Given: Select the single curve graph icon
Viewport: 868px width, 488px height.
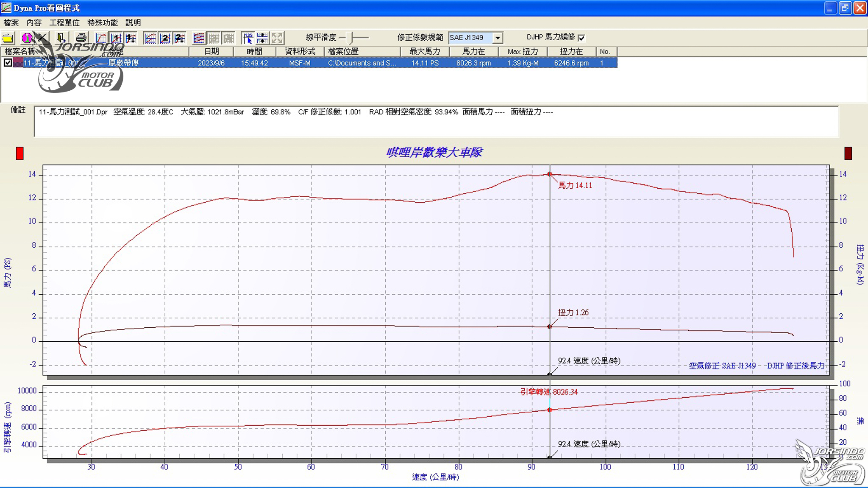Looking at the screenshot, I should [x=101, y=38].
